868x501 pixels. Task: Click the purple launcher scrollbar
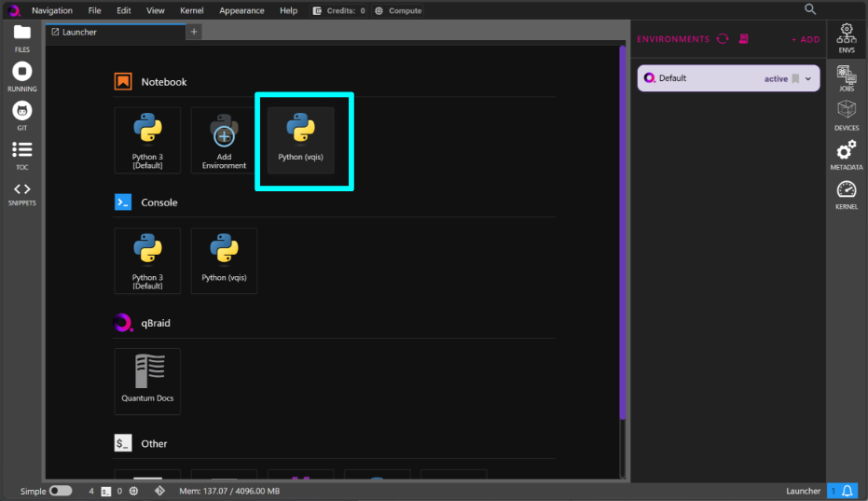[623, 232]
